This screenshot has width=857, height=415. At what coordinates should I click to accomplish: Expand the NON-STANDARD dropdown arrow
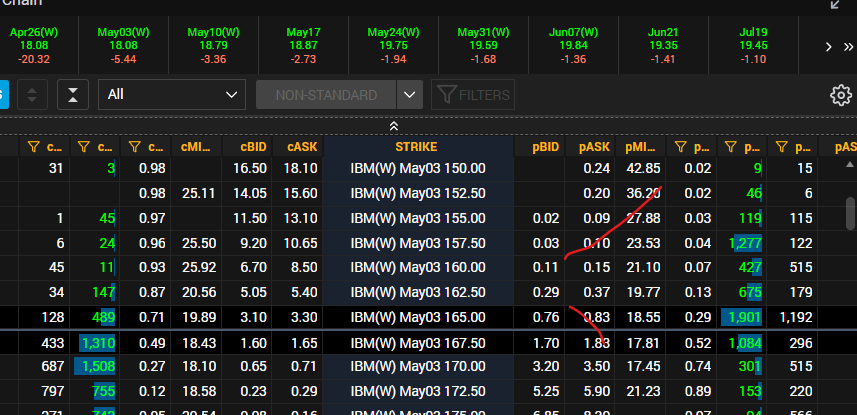409,95
